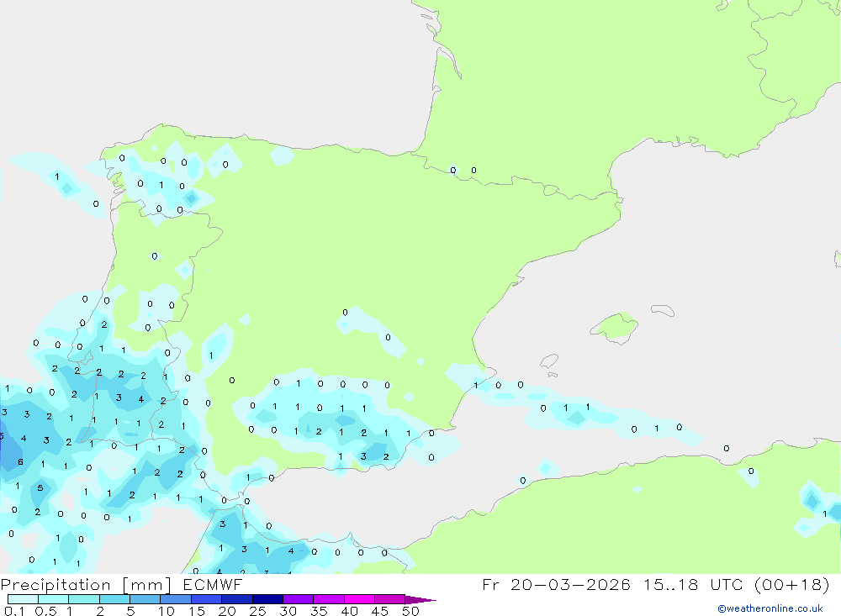
Task: Click the legend value '20'
Action: tap(227, 611)
